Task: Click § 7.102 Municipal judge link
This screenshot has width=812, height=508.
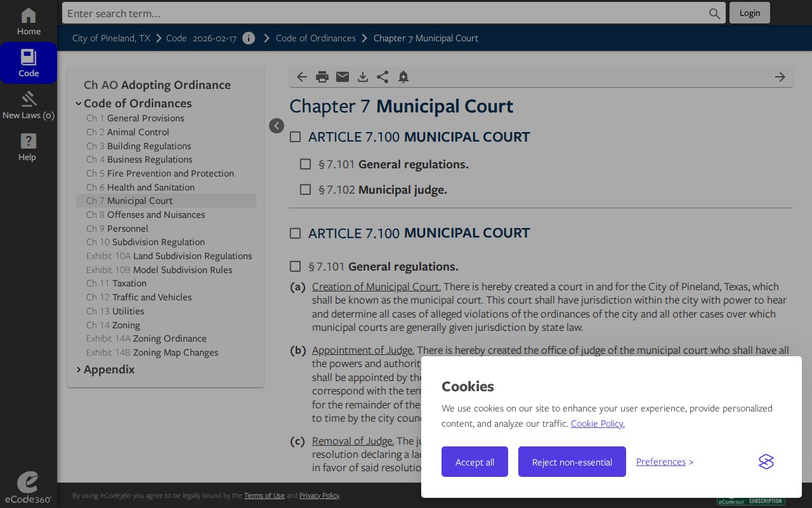Action: [383, 189]
